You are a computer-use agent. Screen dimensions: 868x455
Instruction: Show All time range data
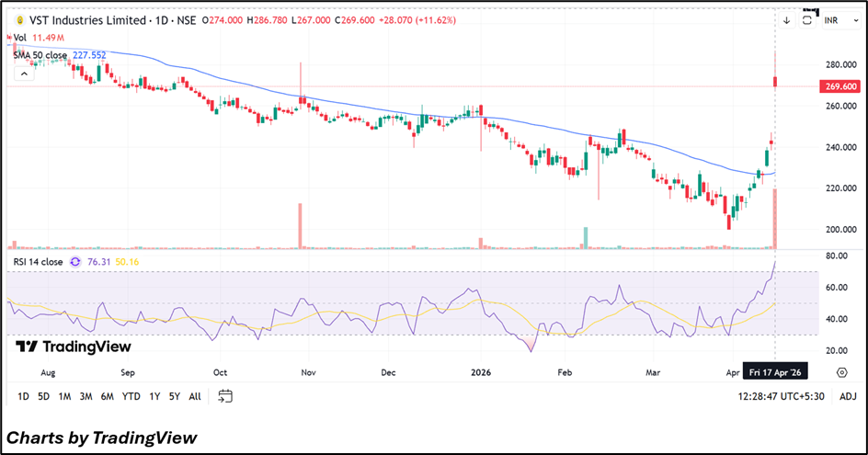tap(194, 396)
